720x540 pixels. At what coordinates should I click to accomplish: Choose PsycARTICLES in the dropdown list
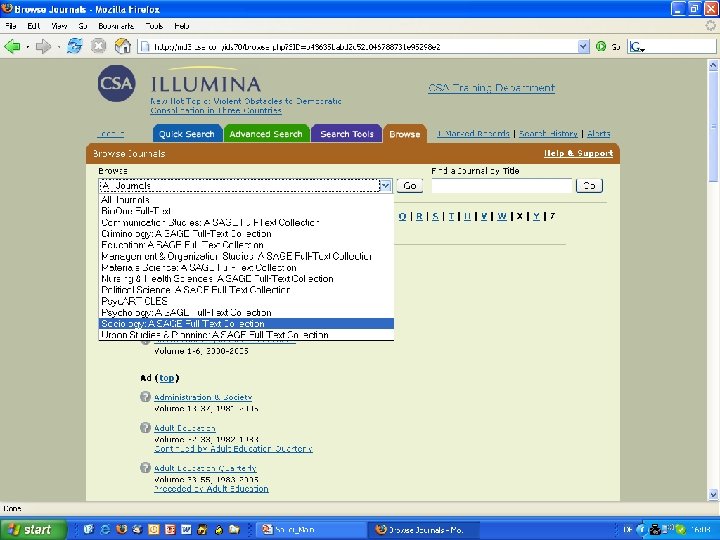[246, 301]
